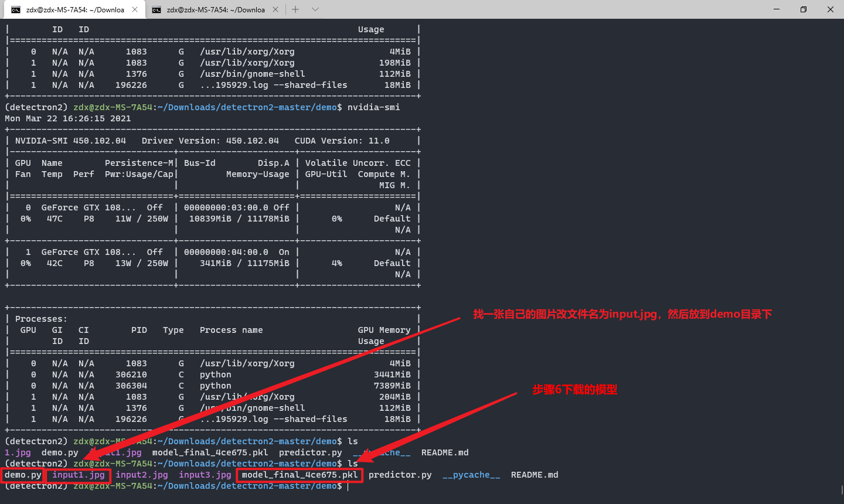Click the __pycache__ directory name
The height and width of the screenshot is (504, 844).
(x=471, y=475)
